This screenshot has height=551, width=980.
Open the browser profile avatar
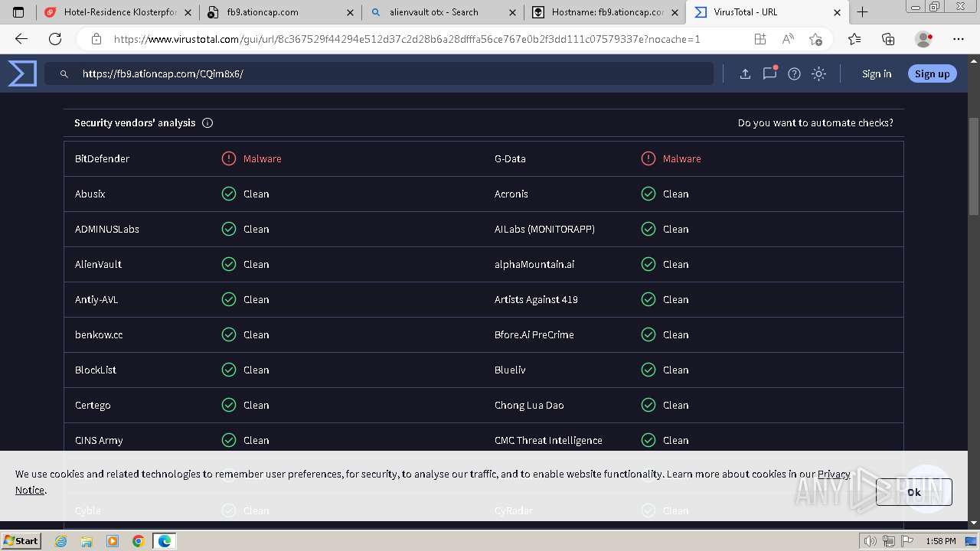[x=924, y=39]
